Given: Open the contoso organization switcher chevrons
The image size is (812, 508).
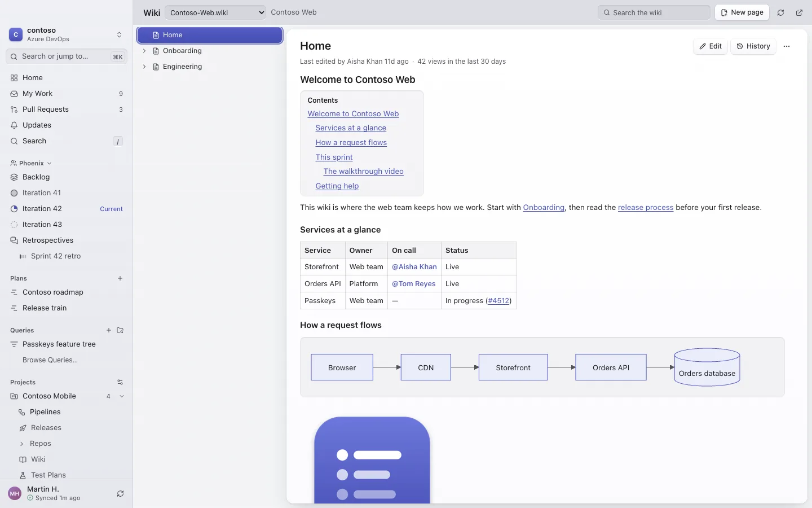Looking at the screenshot, I should 119,34.
